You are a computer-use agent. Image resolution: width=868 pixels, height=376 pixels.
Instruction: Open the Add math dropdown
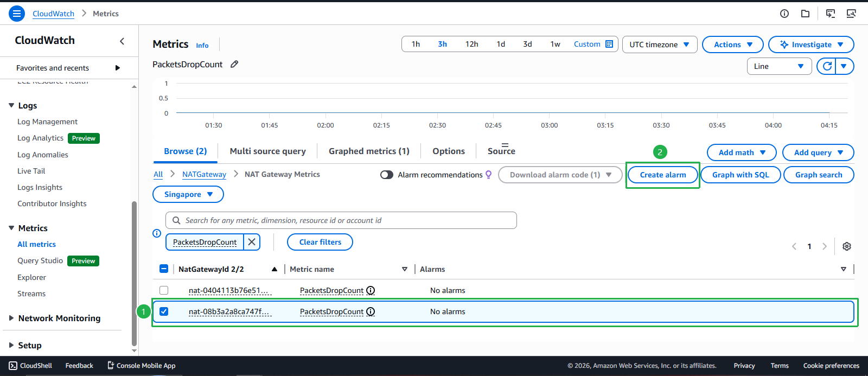click(742, 152)
